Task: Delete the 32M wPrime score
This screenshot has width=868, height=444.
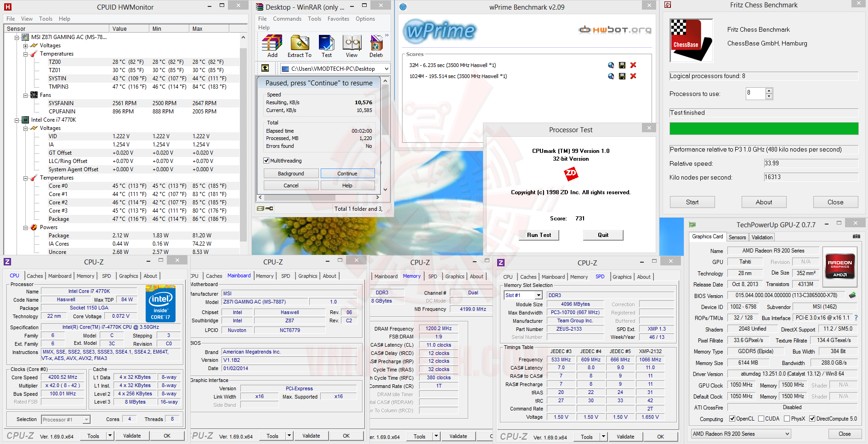Action: tap(633, 65)
